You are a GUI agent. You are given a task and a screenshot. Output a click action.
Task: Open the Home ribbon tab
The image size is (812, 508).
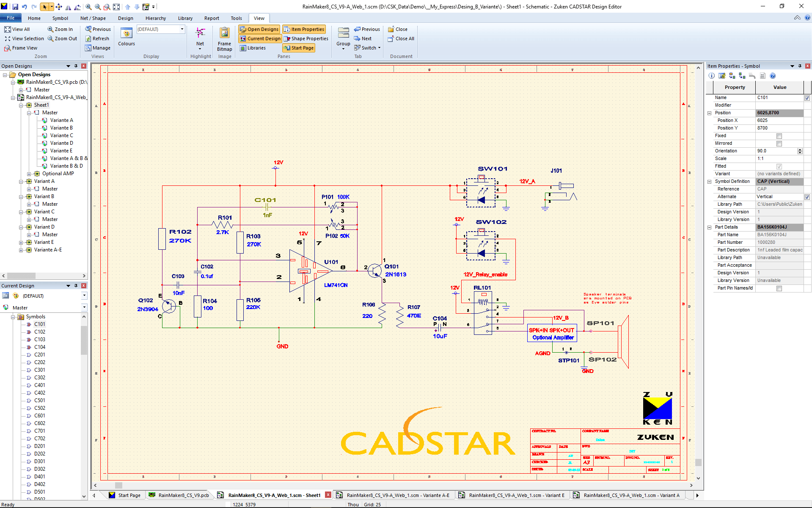click(34, 18)
